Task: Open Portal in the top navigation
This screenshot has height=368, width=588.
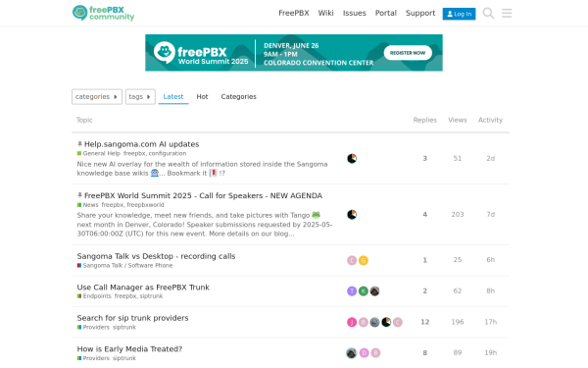Action: 385,13
